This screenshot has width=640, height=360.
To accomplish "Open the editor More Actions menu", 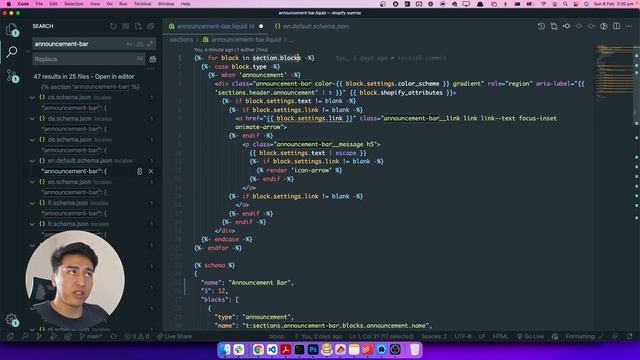I will tap(629, 26).
